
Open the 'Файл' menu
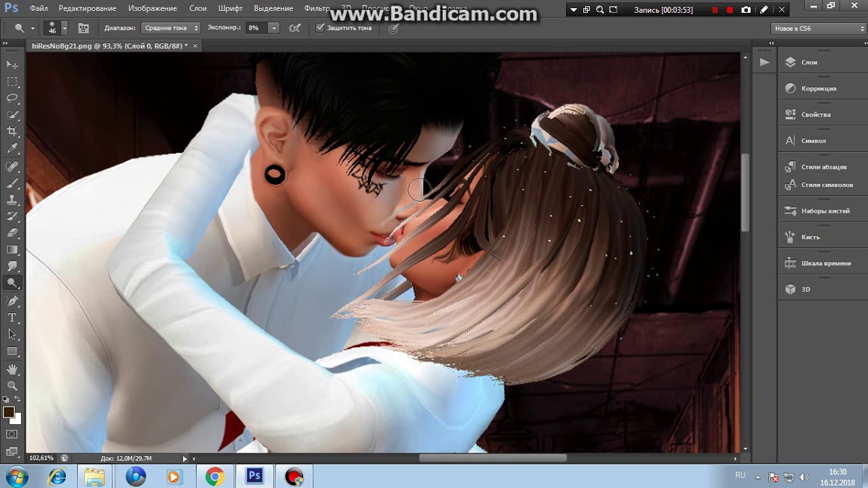[x=39, y=8]
